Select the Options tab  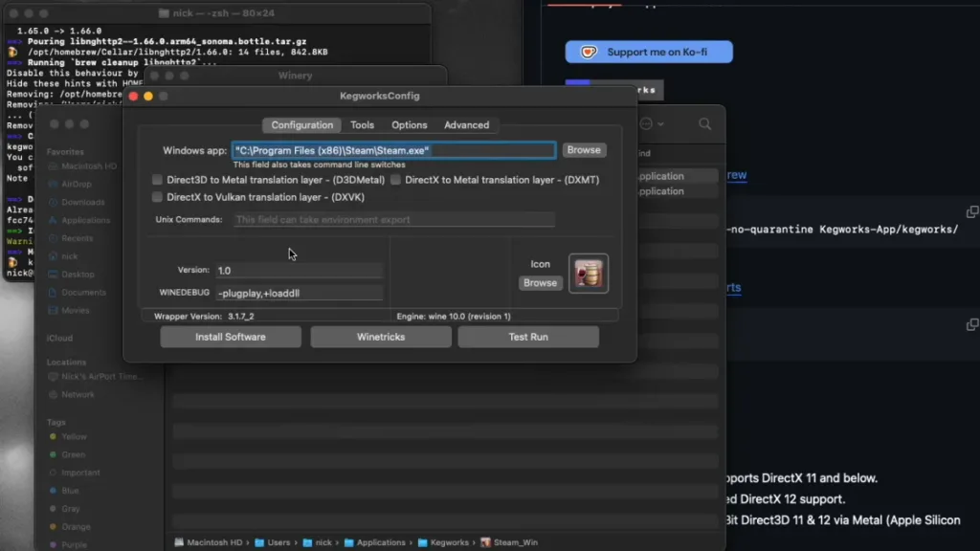click(x=409, y=125)
